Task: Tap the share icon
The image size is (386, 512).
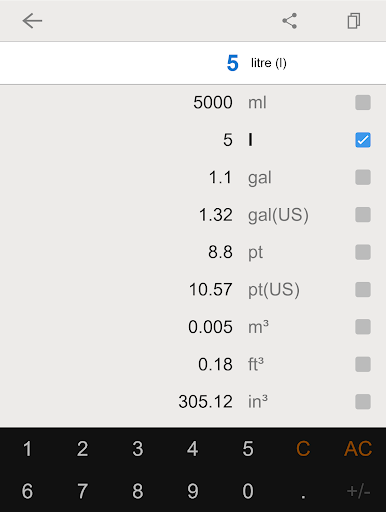Action: 289,21
